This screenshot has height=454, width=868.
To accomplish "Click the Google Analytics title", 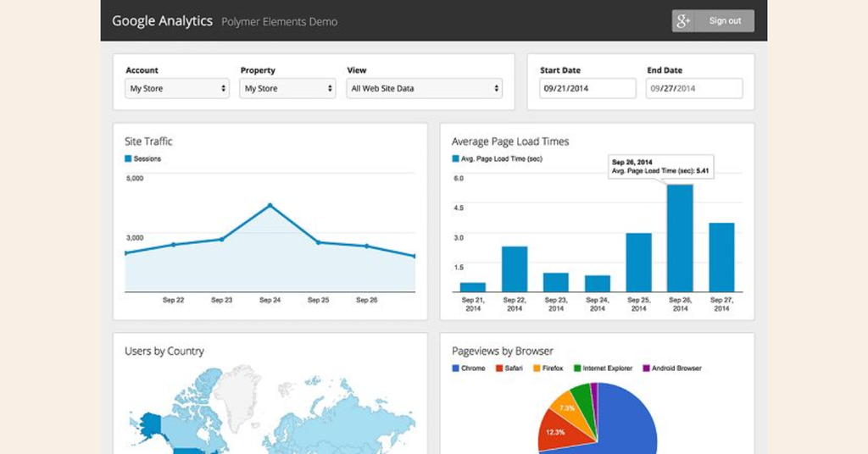I will (162, 21).
